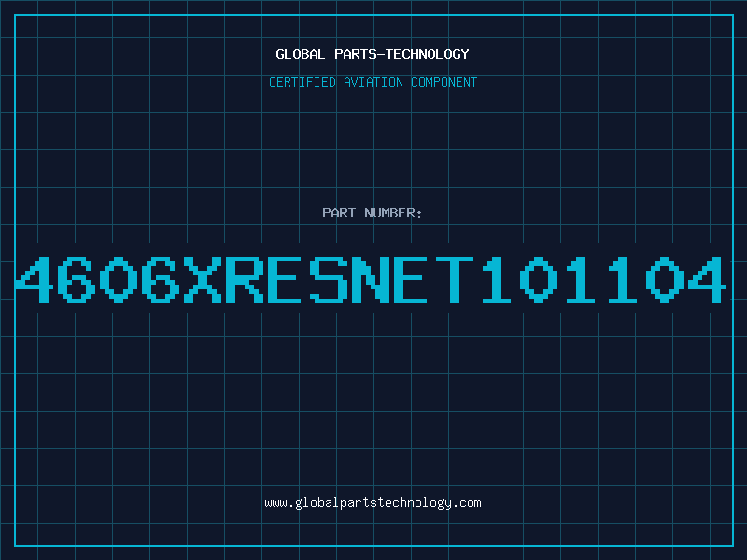
Task: Select part number 4606XRESNET101104
Action: (x=370, y=279)
